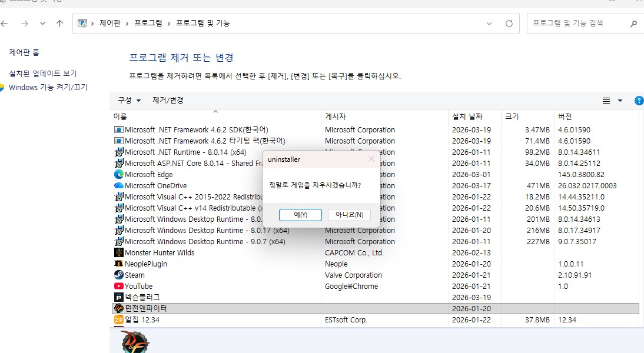The width and height of the screenshot is (644, 353).
Task: Click 예(Y) to confirm uninstall
Action: (x=300, y=215)
